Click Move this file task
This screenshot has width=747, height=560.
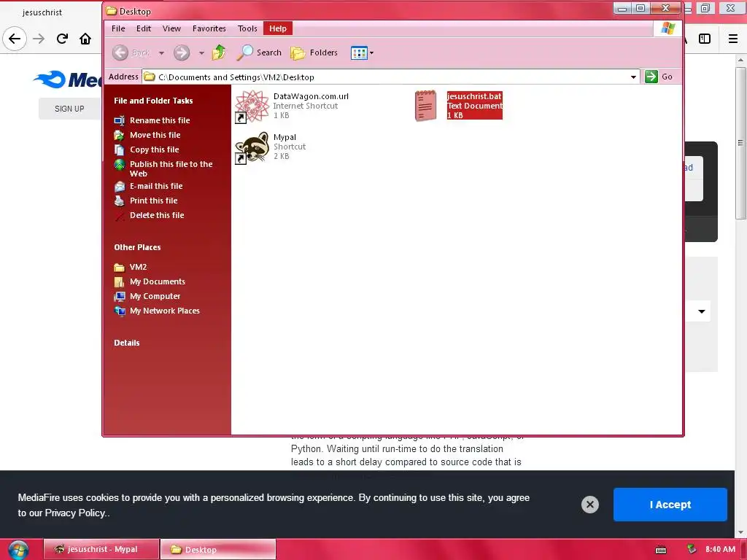(x=155, y=135)
